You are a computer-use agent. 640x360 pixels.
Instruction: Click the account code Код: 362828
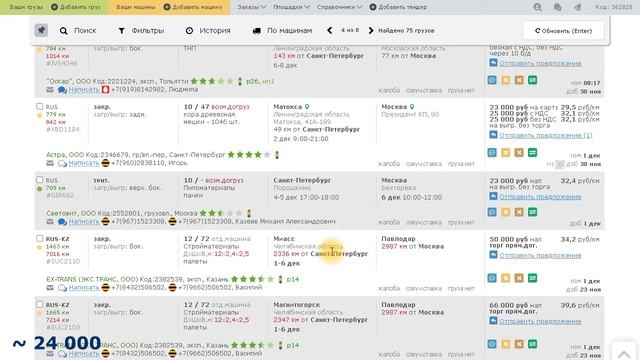(x=613, y=7)
